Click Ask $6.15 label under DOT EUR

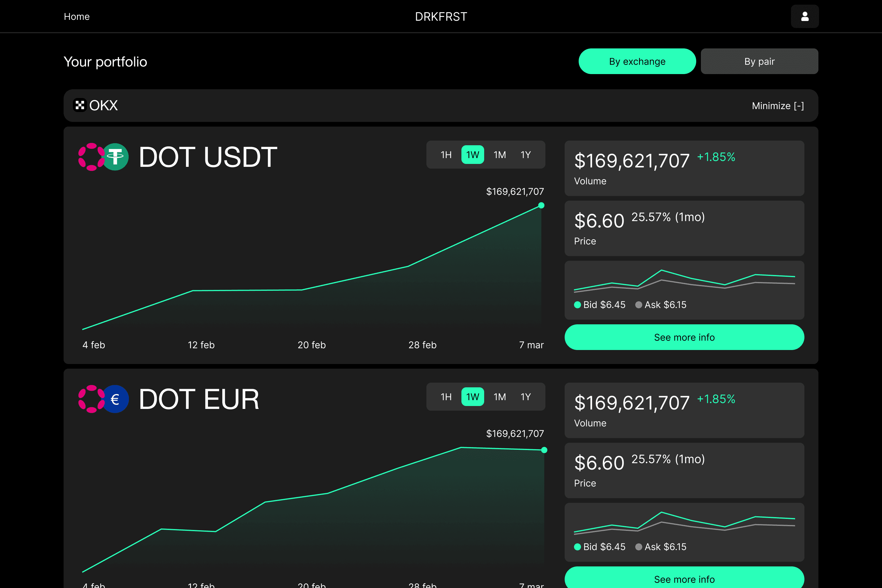point(665,547)
